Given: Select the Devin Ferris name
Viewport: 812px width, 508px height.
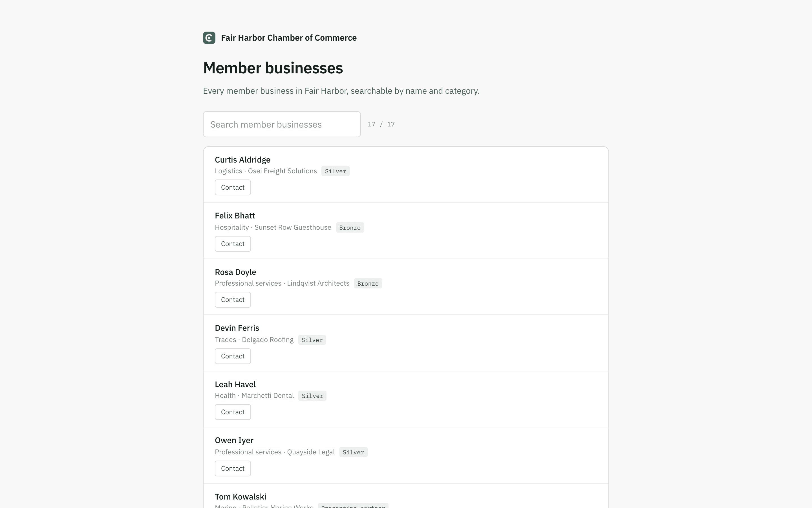Looking at the screenshot, I should 237,328.
